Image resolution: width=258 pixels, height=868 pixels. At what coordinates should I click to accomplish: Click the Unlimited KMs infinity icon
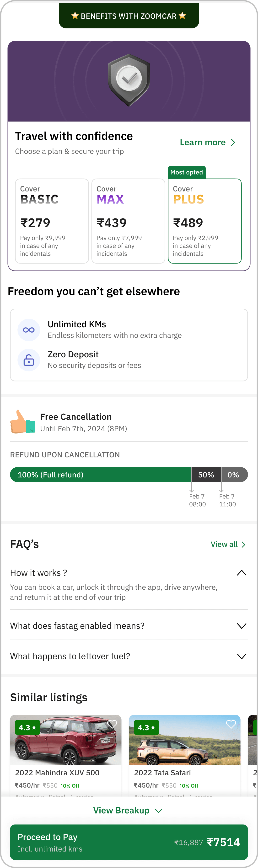click(x=29, y=330)
